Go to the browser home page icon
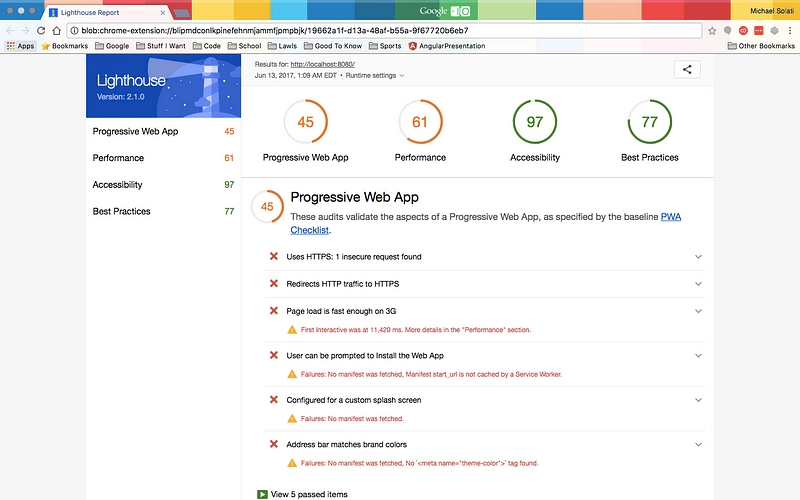 [x=57, y=31]
